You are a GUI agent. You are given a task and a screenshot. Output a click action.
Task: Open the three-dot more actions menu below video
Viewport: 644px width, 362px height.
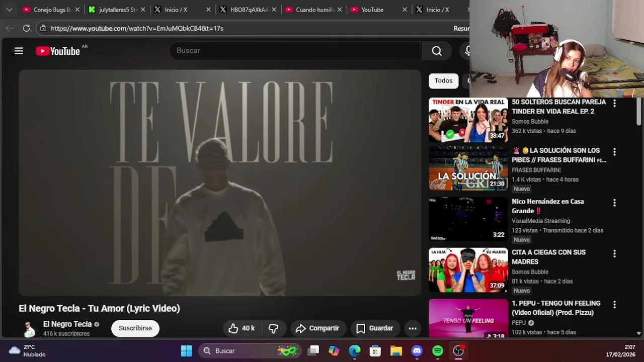pos(413,328)
